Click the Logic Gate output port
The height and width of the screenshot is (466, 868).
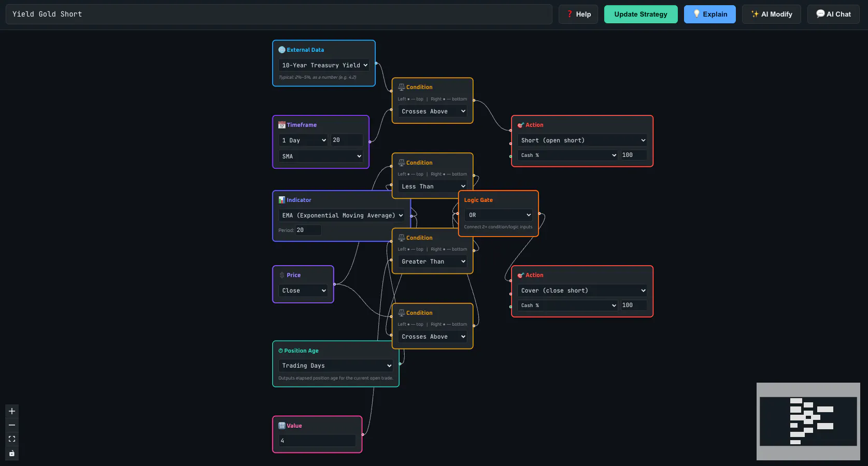pos(539,213)
